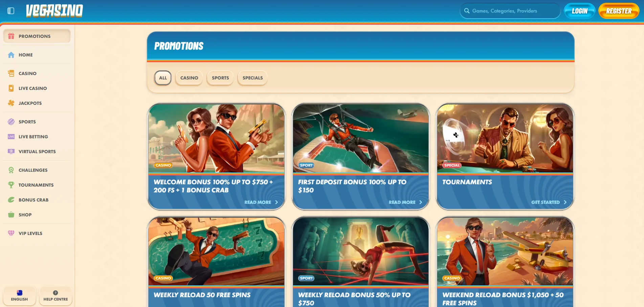Viewport: 644px width, 307px height.
Task: Select the ALL promotions filter
Action: click(163, 78)
